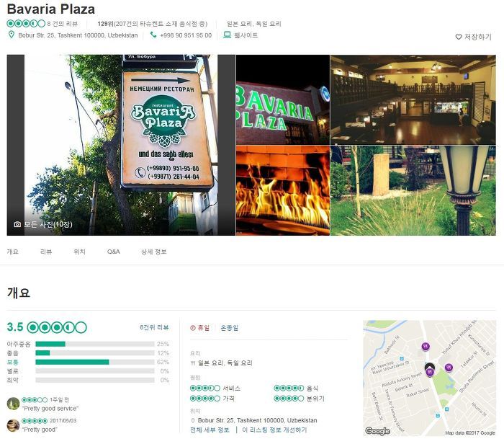Click 온종일 hours link
504x444 pixels.
(x=229, y=328)
